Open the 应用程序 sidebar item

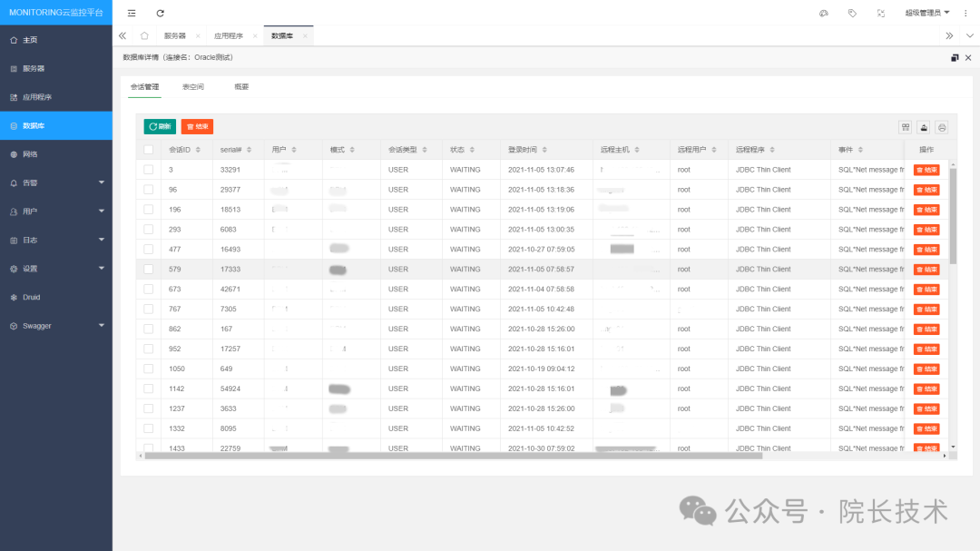click(56, 97)
